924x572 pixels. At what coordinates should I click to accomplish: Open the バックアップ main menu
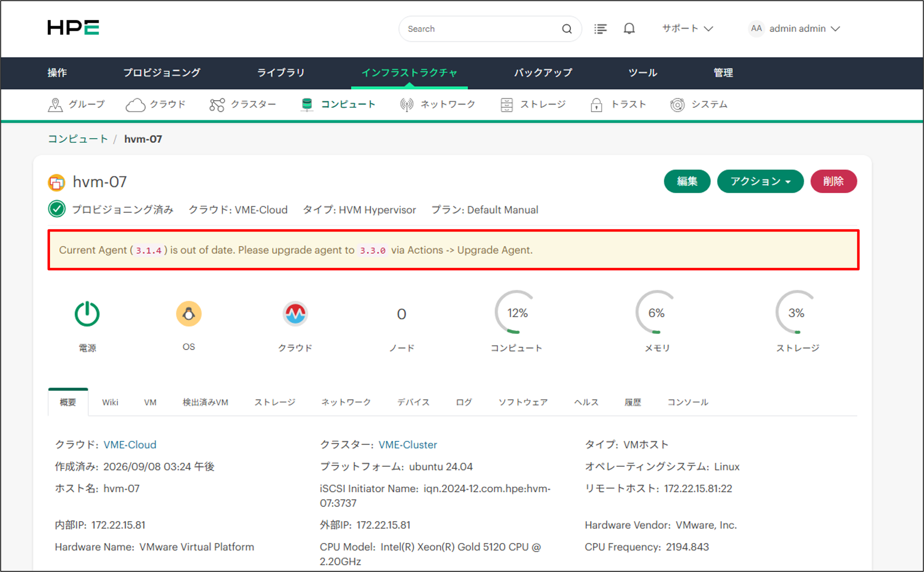pyautogui.click(x=543, y=73)
